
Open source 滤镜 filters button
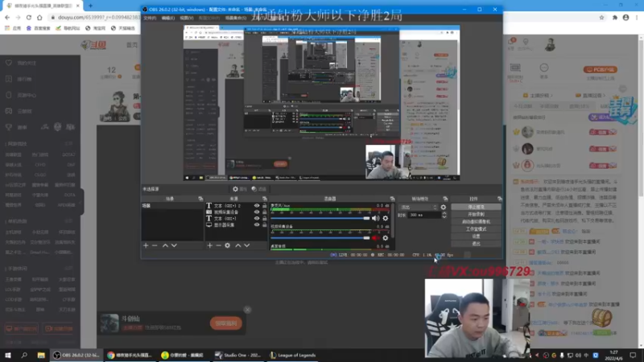[258, 189]
